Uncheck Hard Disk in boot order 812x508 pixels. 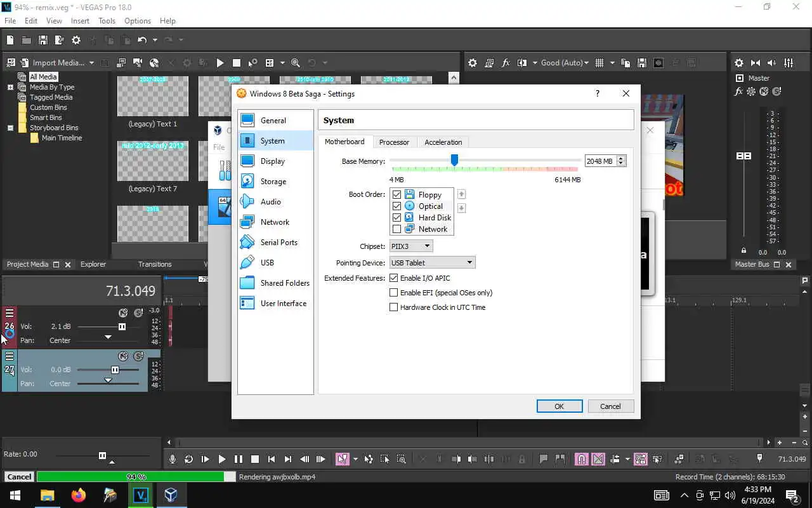397,218
